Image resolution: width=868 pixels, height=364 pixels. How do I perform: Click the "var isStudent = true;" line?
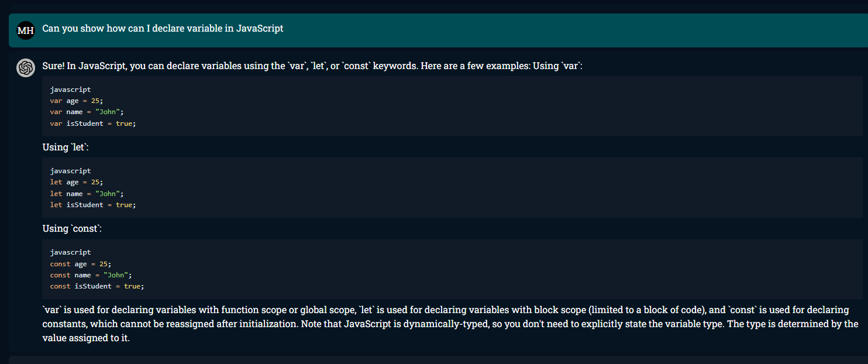93,123
